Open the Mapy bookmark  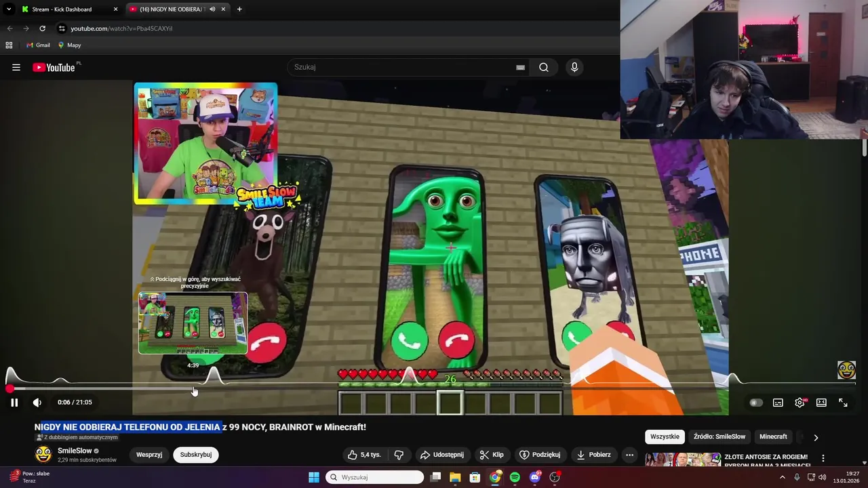coord(69,45)
